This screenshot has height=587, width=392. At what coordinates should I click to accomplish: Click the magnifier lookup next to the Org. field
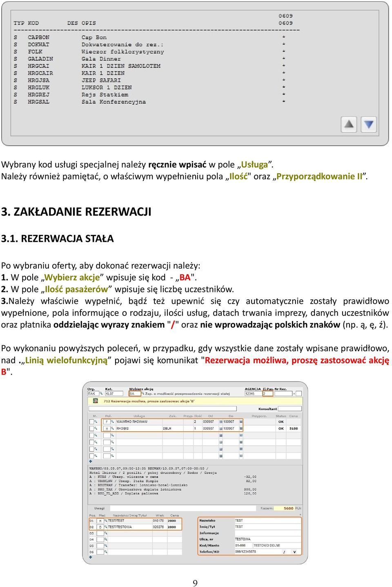coord(101,393)
